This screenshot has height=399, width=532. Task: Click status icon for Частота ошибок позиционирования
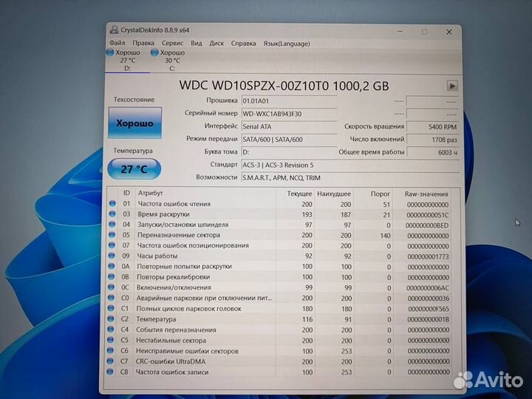[112, 245]
